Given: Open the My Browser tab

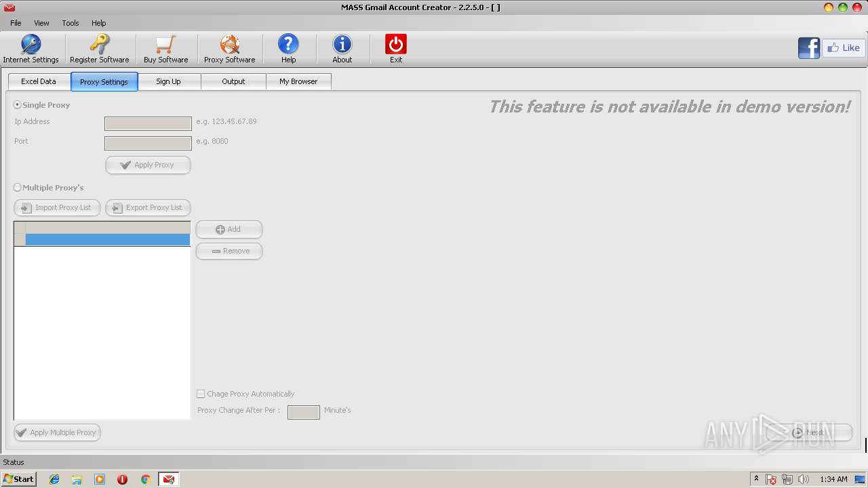Looking at the screenshot, I should [298, 81].
